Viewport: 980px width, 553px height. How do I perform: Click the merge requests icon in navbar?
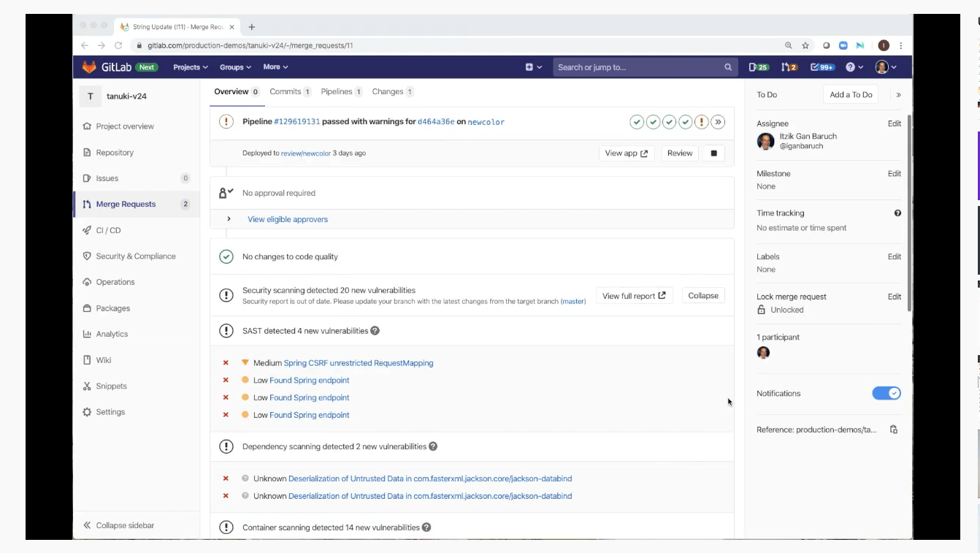click(789, 67)
